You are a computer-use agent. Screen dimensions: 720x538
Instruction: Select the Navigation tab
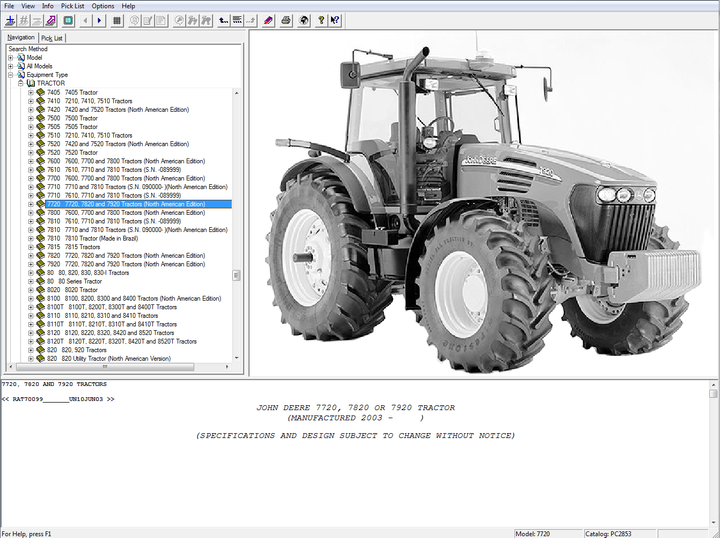pyautogui.click(x=21, y=37)
